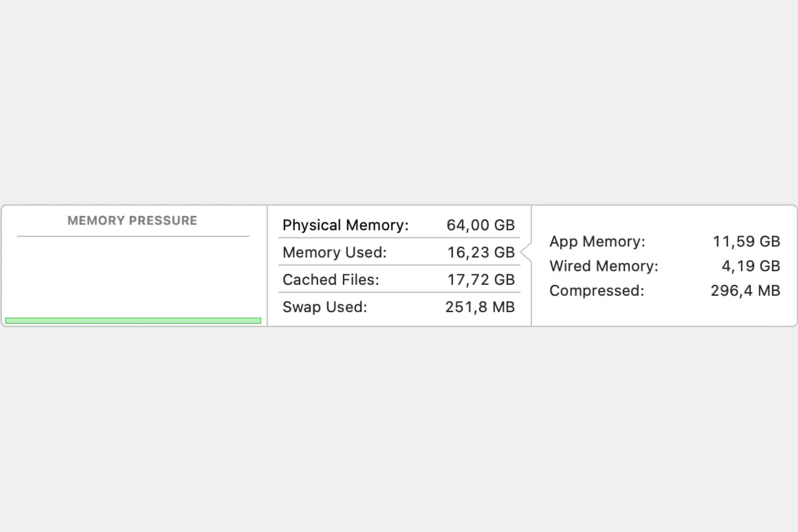Click the MEMORY PRESSURE heading

[132, 220]
